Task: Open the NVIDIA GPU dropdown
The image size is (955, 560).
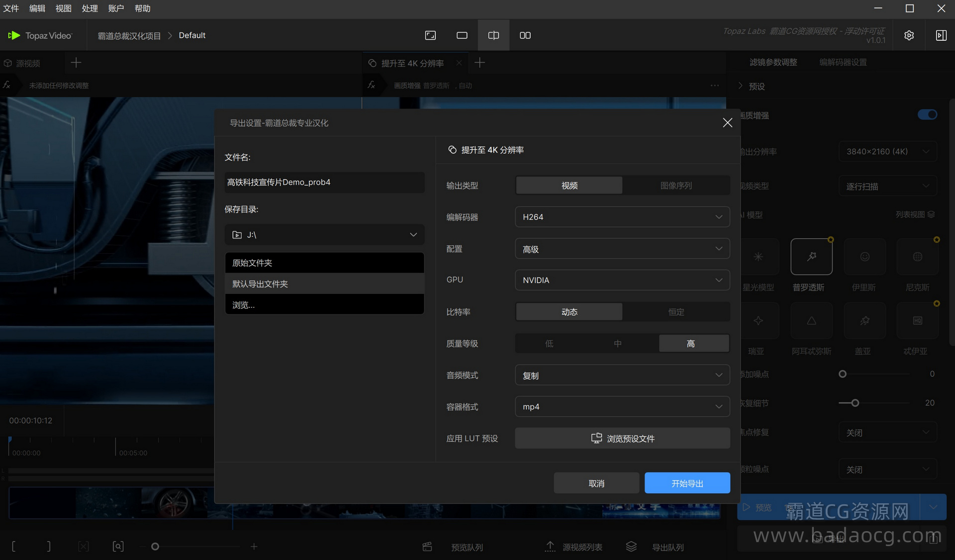Action: point(622,280)
